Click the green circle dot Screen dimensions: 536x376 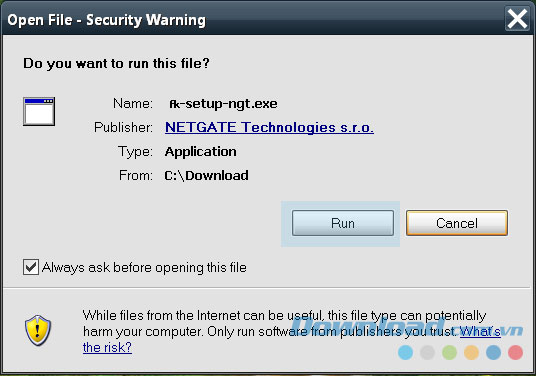(x=449, y=352)
